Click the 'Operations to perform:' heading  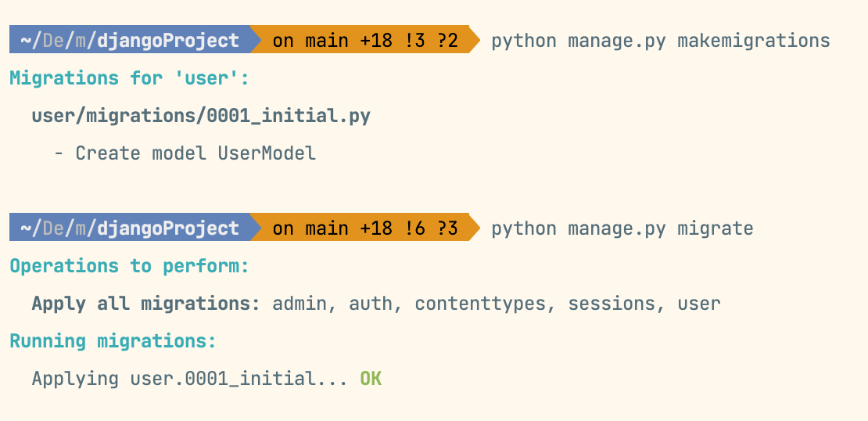(130, 266)
